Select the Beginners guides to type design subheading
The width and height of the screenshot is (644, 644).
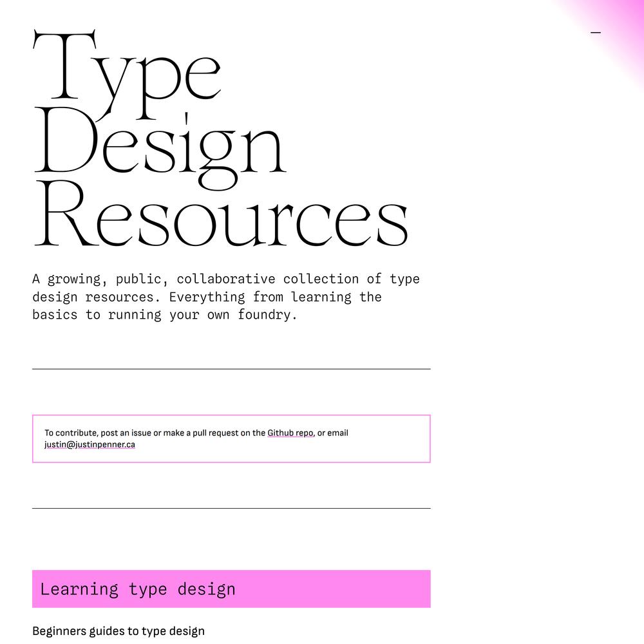coord(118,631)
